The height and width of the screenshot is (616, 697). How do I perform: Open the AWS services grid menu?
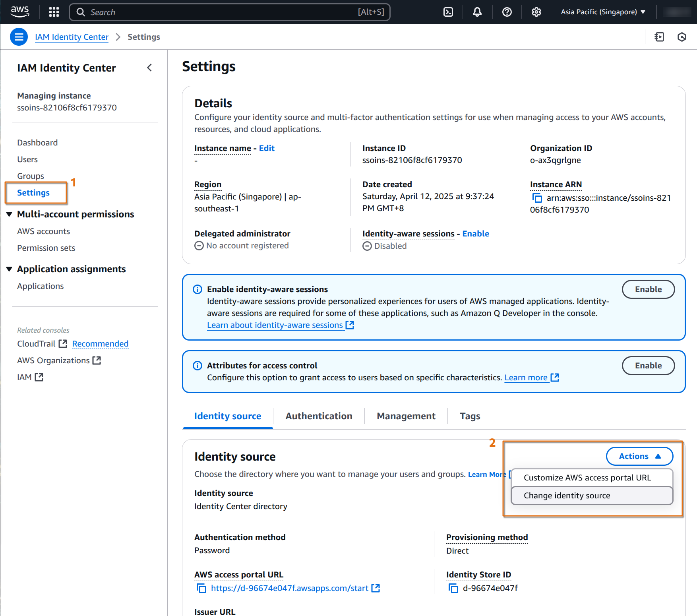[54, 12]
